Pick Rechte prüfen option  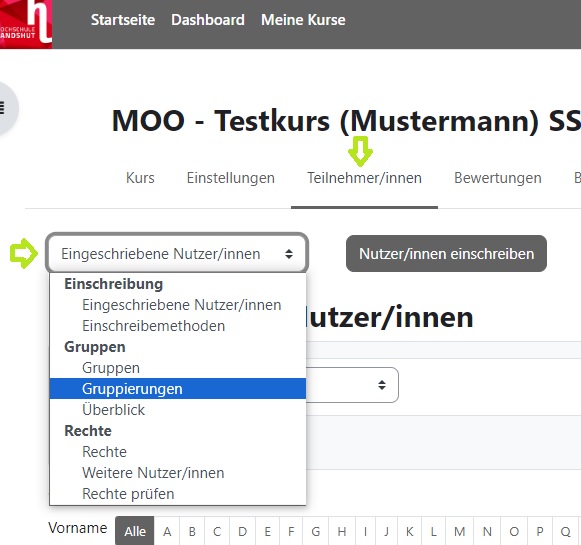click(128, 494)
